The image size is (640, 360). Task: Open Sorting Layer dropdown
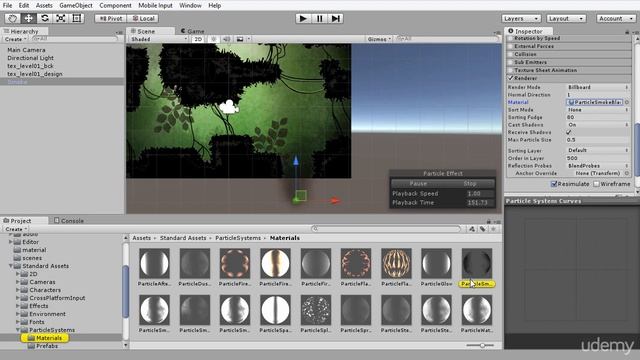(598, 151)
